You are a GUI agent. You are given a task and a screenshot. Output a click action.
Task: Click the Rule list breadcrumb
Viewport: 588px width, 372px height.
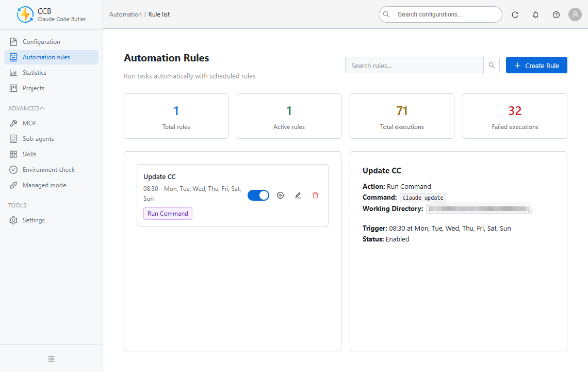pyautogui.click(x=159, y=14)
